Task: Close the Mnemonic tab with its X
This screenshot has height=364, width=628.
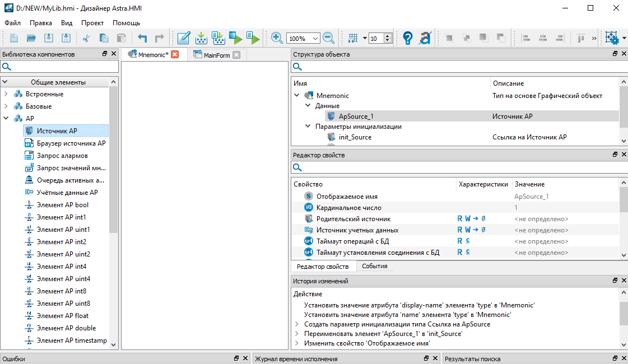Action: tap(175, 54)
